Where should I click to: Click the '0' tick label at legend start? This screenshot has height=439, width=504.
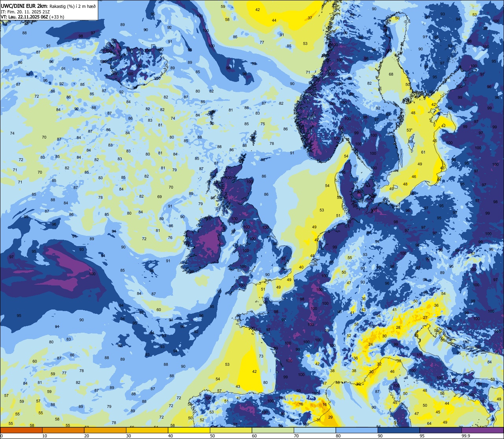[x=2, y=436]
